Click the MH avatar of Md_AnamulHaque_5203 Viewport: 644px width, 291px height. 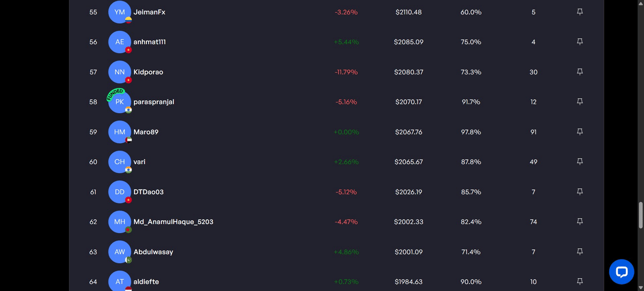coord(120,222)
